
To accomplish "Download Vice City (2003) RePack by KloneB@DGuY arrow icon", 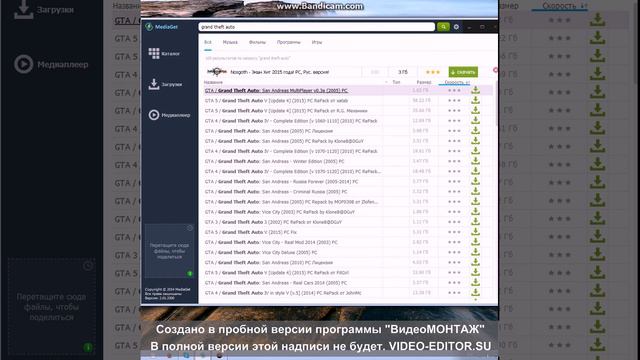I will pos(476,212).
